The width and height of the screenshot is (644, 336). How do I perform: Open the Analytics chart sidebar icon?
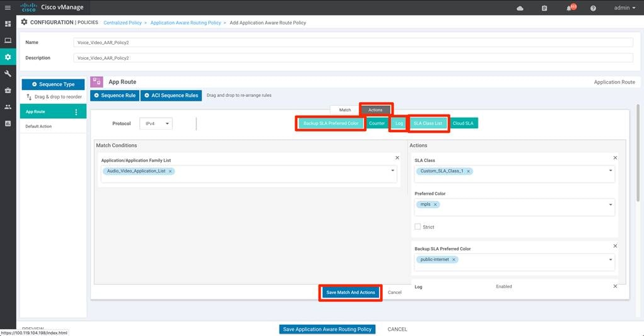(x=8, y=123)
